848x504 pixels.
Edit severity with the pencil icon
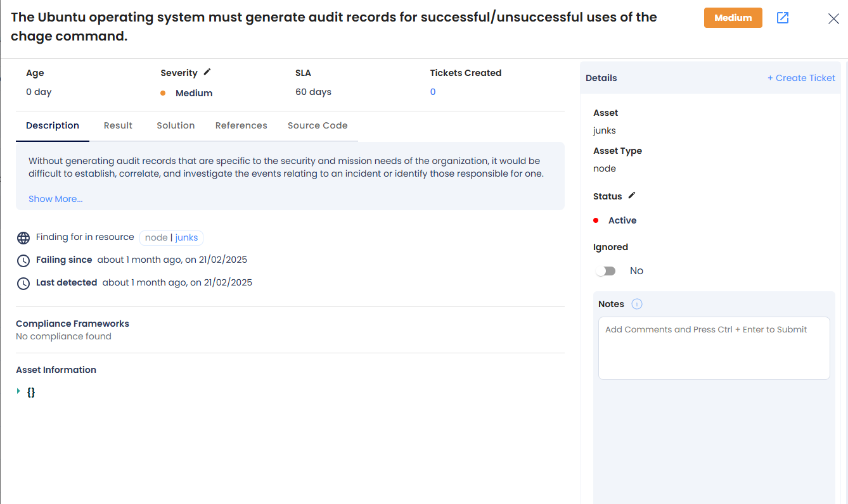tap(207, 72)
